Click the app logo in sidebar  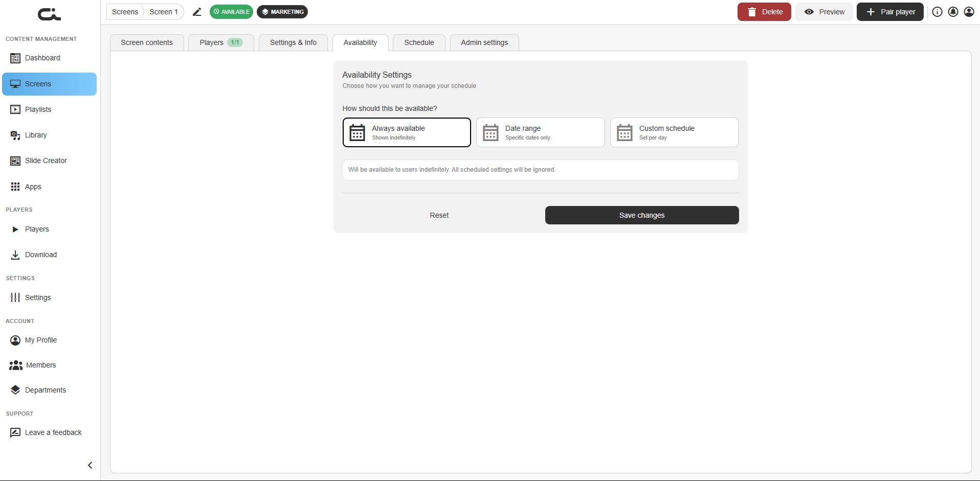click(50, 14)
